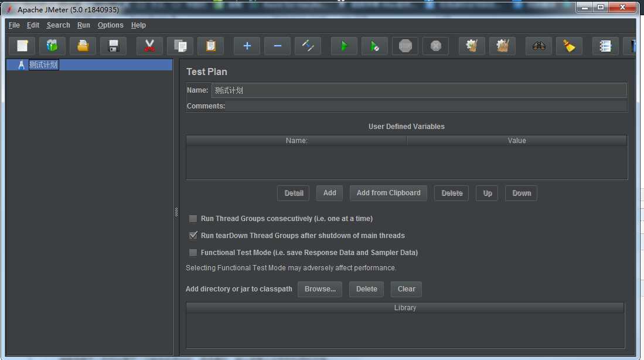The height and width of the screenshot is (360, 644).
Task: Open the Function Helper list icon
Action: (605, 46)
